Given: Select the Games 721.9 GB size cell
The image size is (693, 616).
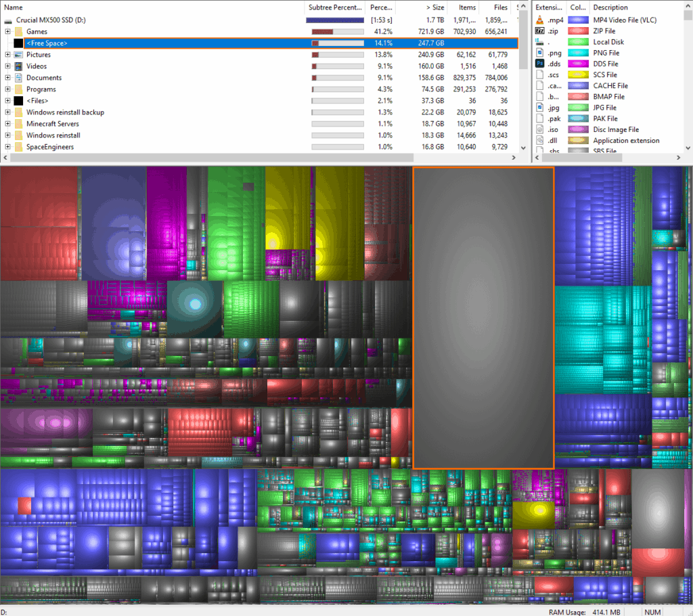Looking at the screenshot, I should pyautogui.click(x=431, y=32).
